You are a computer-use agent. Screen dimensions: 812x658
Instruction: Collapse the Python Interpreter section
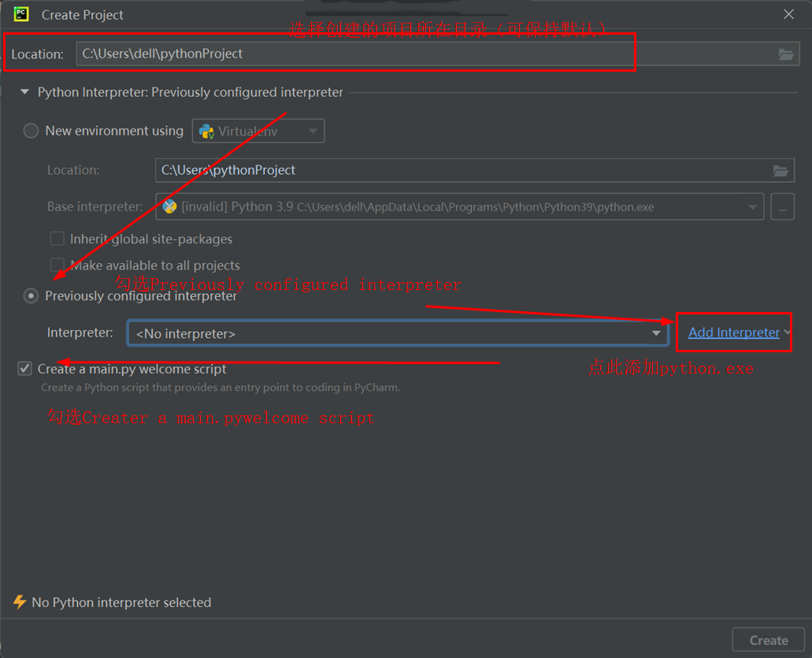[x=24, y=92]
